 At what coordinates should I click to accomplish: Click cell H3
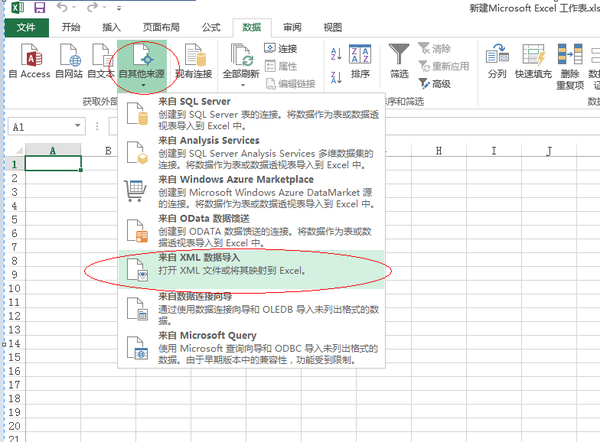click(439, 191)
